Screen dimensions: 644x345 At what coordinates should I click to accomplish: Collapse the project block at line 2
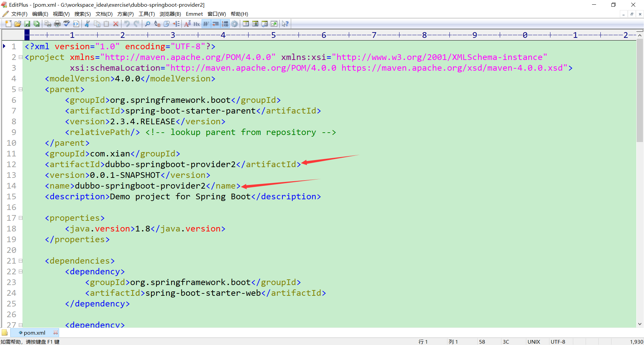point(20,57)
